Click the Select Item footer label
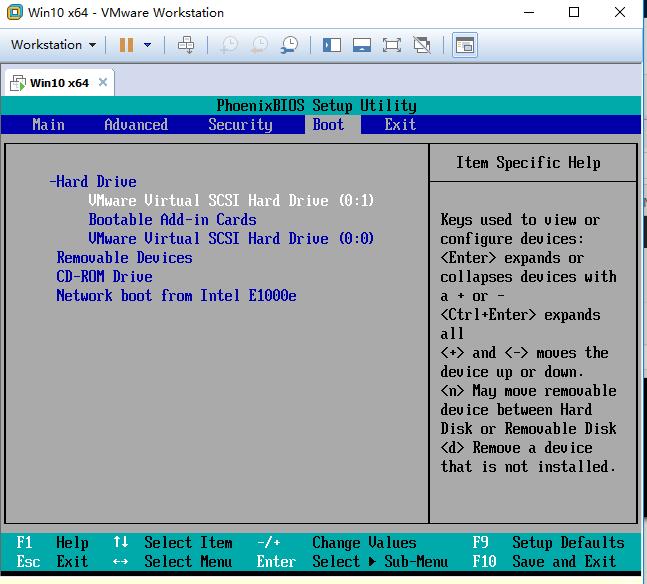This screenshot has width=647, height=584. tap(188, 542)
